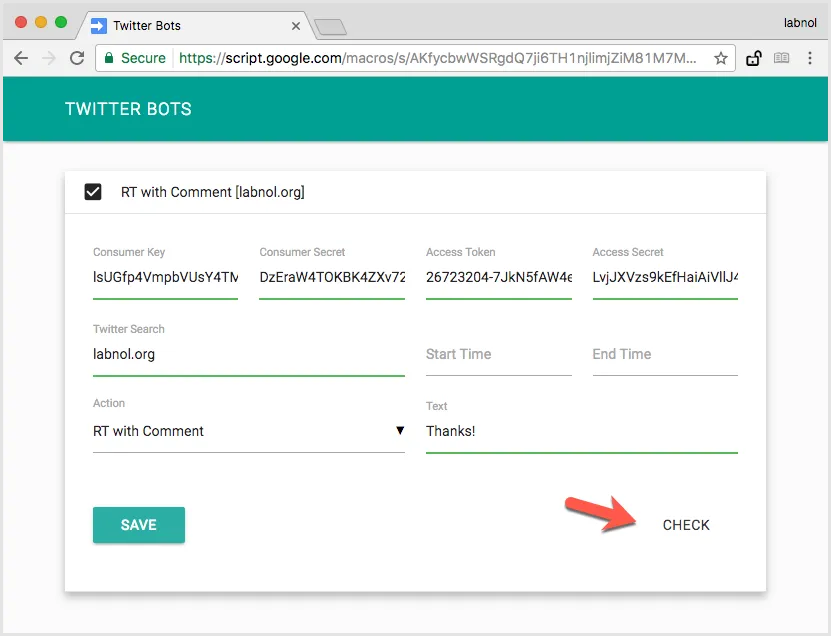Select the Access Secret field
Screen dimensions: 831x636
coord(664,277)
